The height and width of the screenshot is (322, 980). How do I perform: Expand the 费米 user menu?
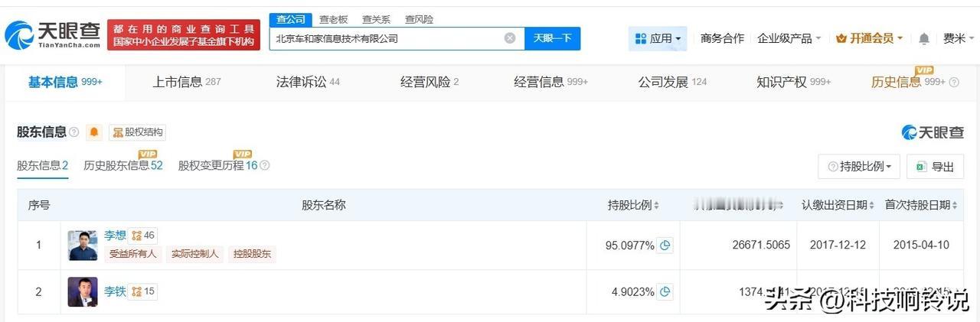pos(959,38)
